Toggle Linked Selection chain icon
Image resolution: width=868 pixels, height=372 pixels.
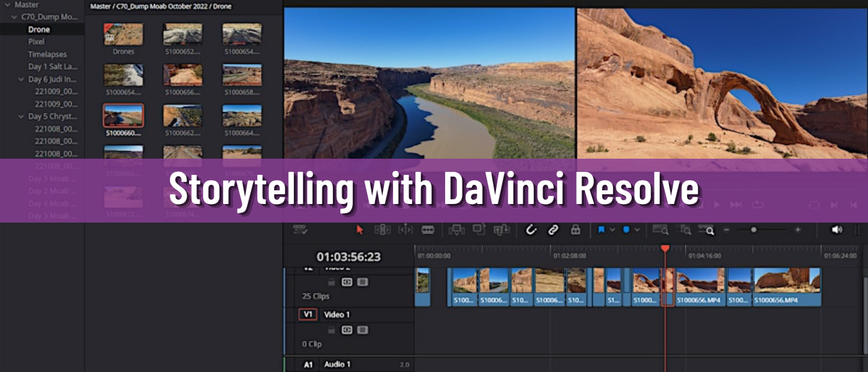click(553, 230)
